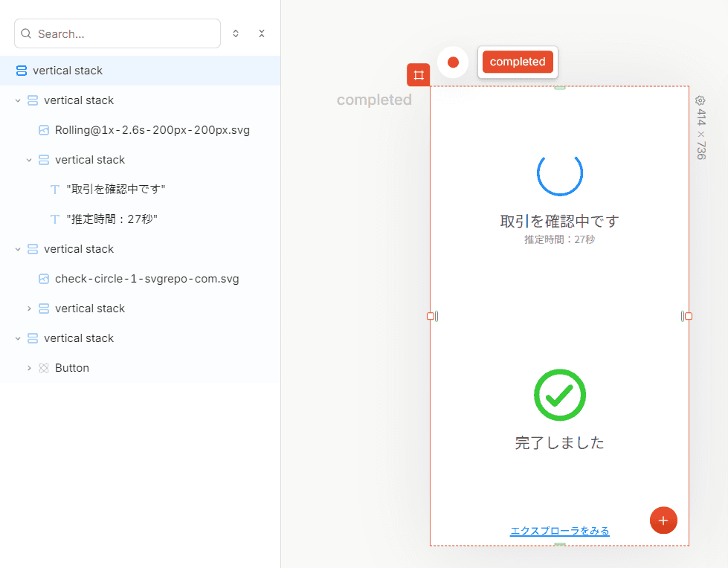
Task: Select the root vertical stack layer
Action: [x=141, y=71]
